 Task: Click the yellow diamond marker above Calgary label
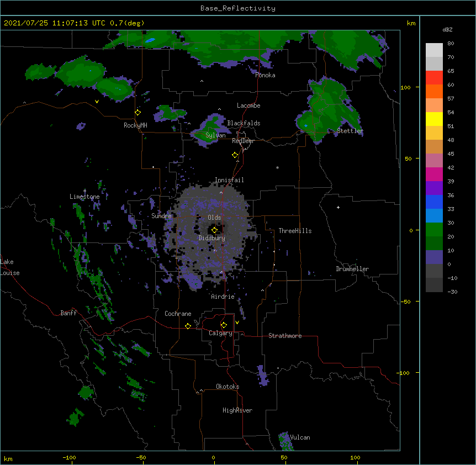[224, 325]
